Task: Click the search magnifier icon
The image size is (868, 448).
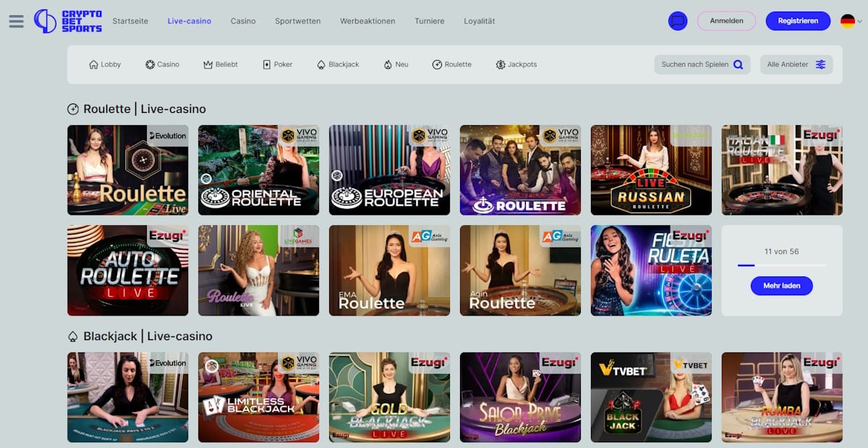Action: pos(738,64)
